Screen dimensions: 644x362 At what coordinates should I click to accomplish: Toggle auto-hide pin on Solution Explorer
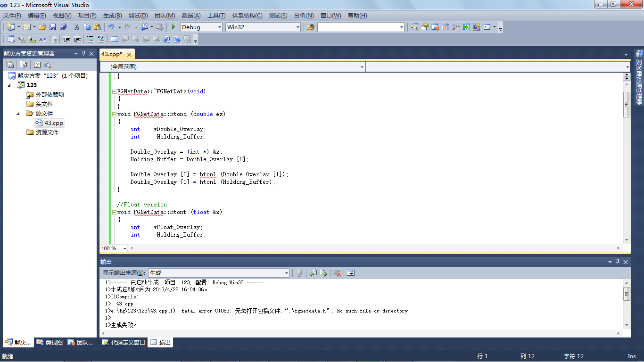coord(83,53)
